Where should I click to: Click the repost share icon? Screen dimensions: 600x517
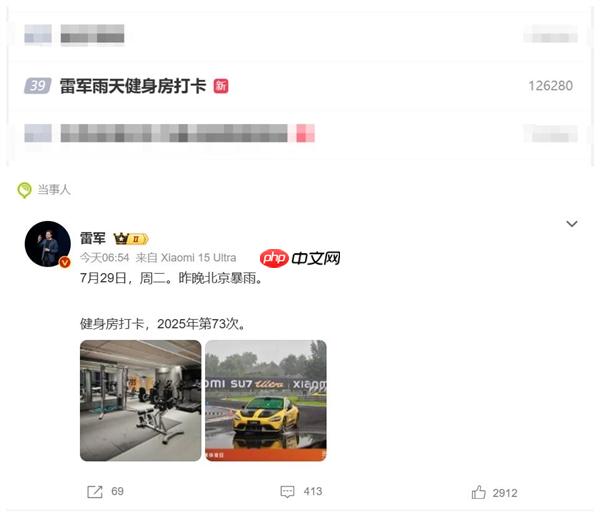(x=95, y=492)
